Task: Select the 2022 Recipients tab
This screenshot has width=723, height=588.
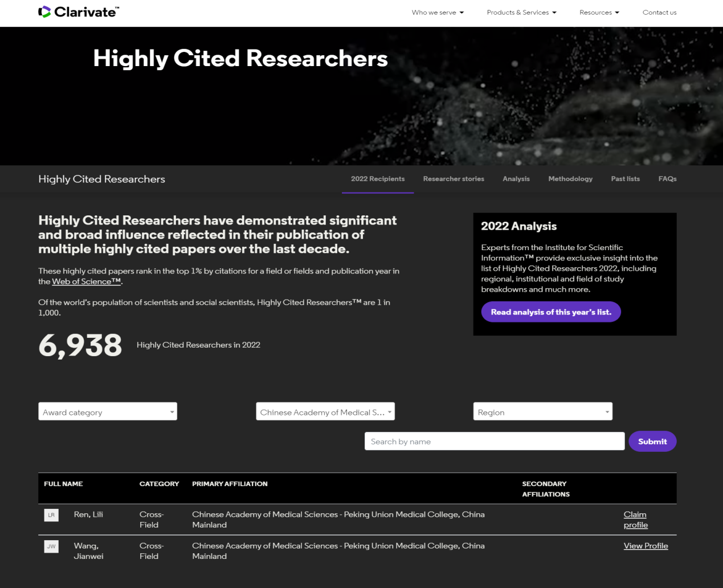Action: 378,179
